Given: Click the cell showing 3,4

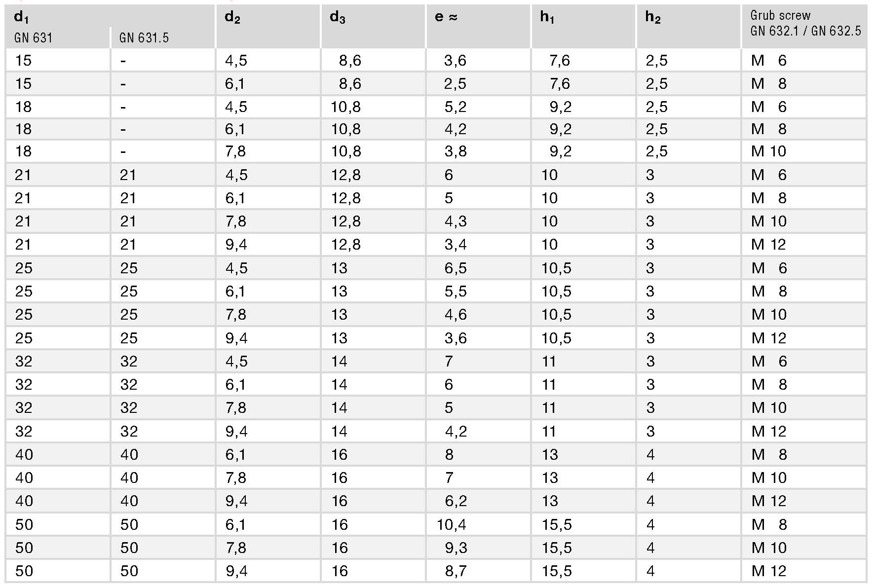Looking at the screenshot, I should coord(455,244).
